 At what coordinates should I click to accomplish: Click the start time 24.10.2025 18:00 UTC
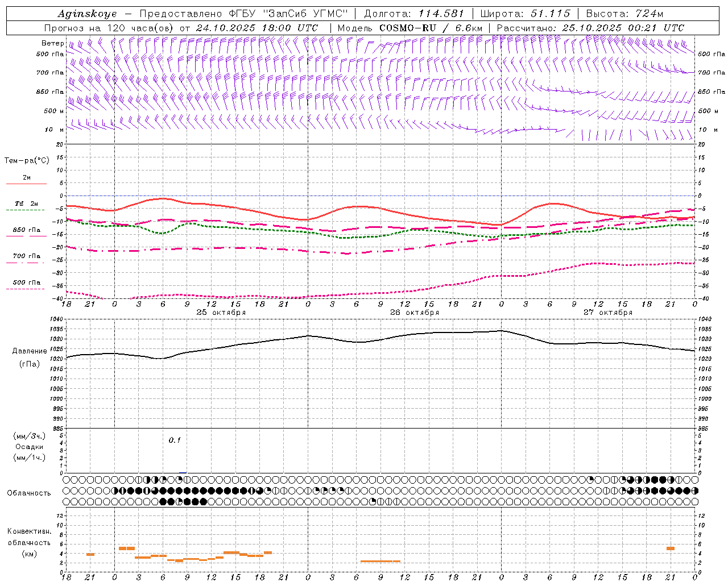coord(257,28)
